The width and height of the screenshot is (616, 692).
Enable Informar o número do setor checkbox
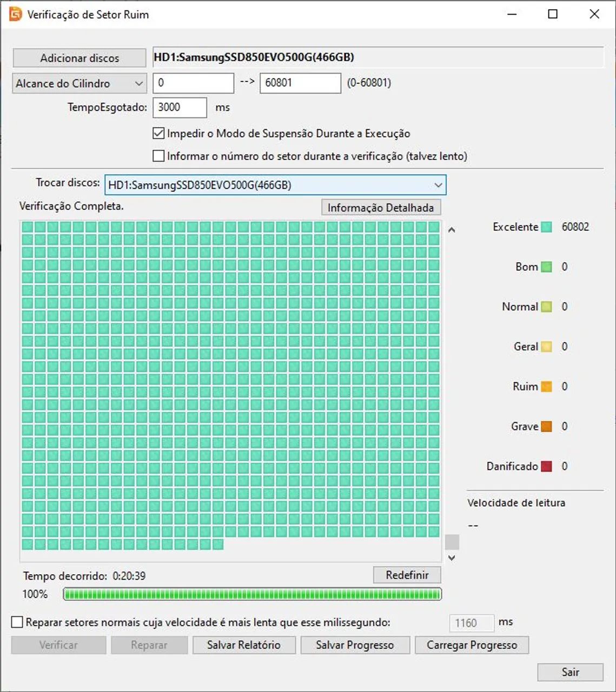158,156
